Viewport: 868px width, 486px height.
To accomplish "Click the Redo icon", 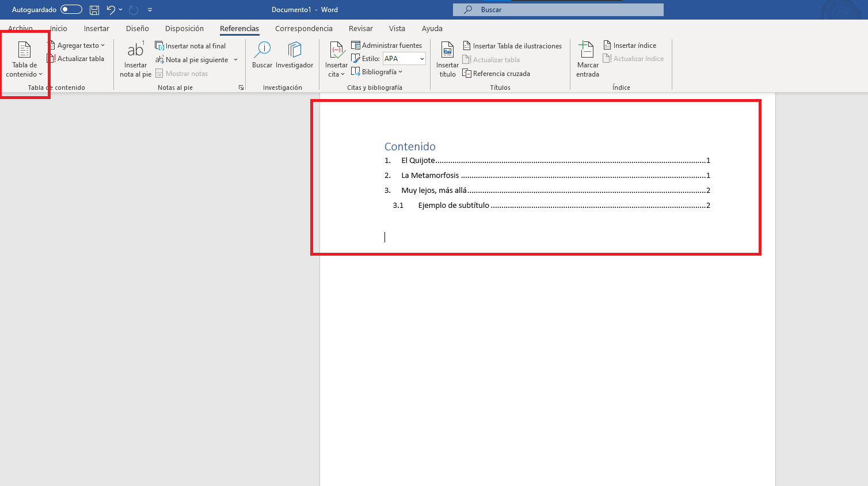I will coord(134,10).
